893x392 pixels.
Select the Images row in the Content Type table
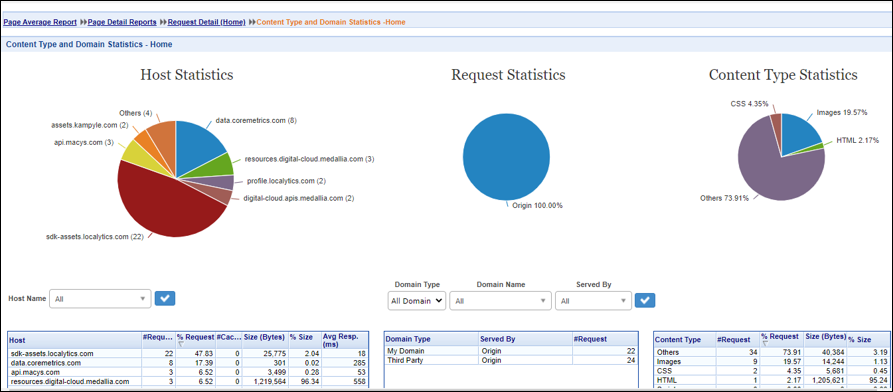pos(772,362)
